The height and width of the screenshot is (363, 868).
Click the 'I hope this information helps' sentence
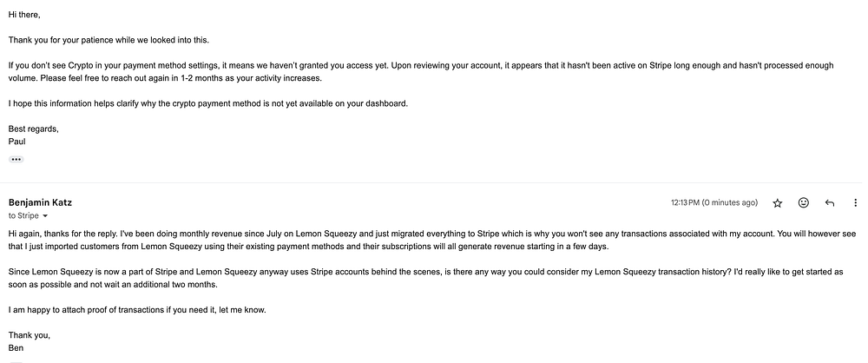[x=207, y=103]
